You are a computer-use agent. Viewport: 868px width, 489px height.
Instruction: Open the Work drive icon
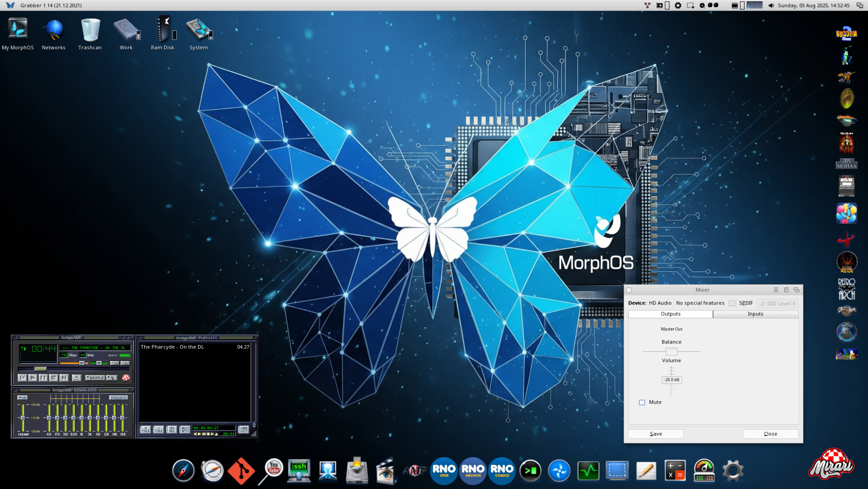(x=126, y=33)
